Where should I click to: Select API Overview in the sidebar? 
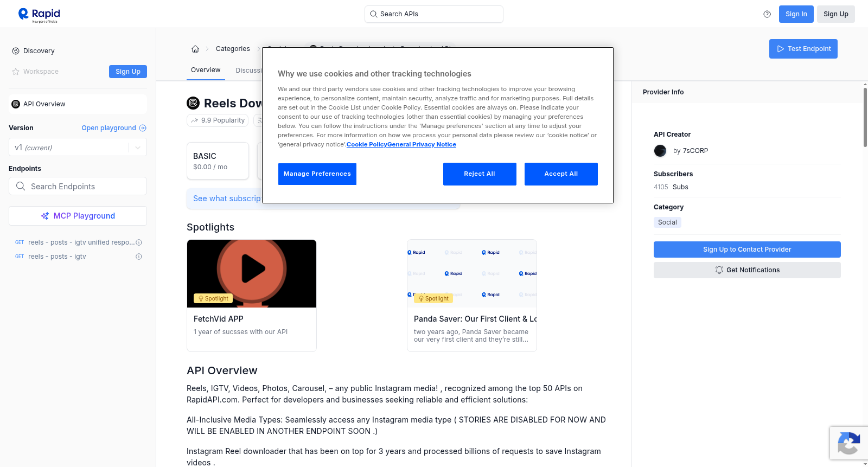pyautogui.click(x=78, y=104)
